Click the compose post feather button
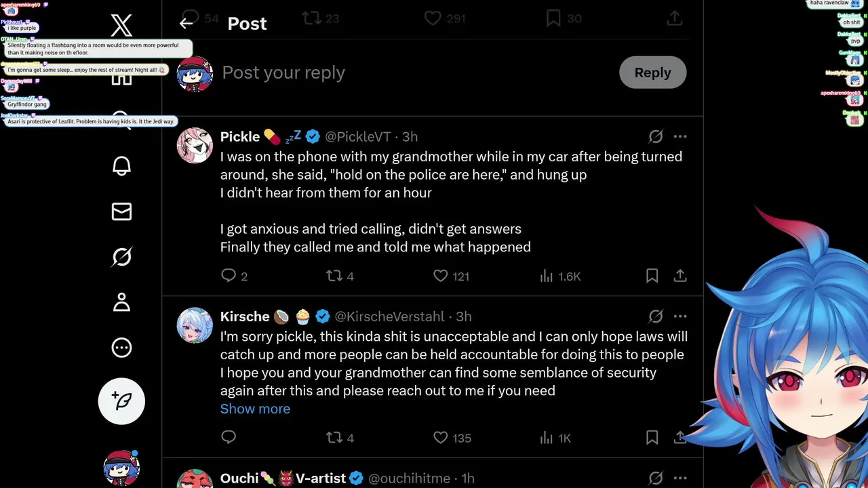868x488 pixels. coord(121,401)
